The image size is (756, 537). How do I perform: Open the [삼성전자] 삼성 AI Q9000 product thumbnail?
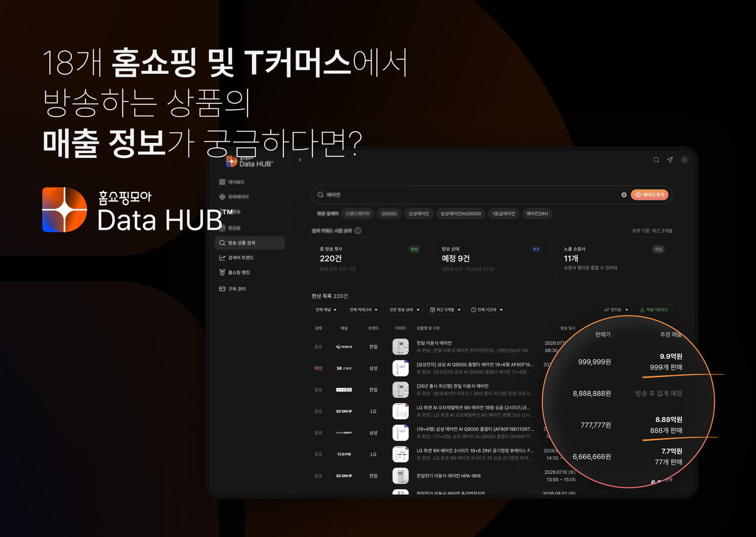401,368
